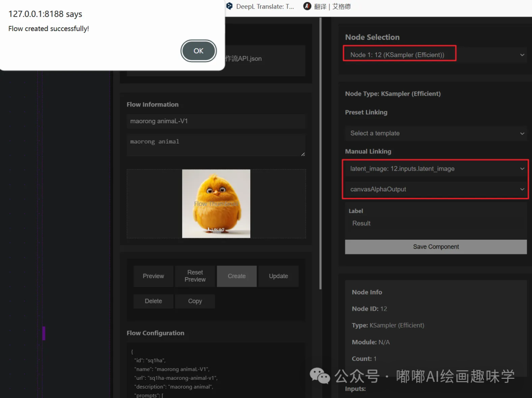Click the Type: KSampler (Efficient) info text
532x398 pixels.
[388, 326]
